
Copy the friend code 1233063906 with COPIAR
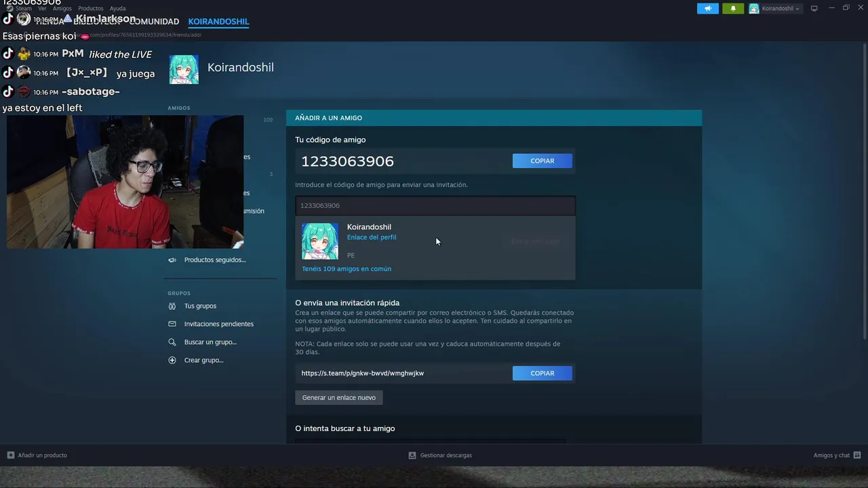pyautogui.click(x=542, y=161)
